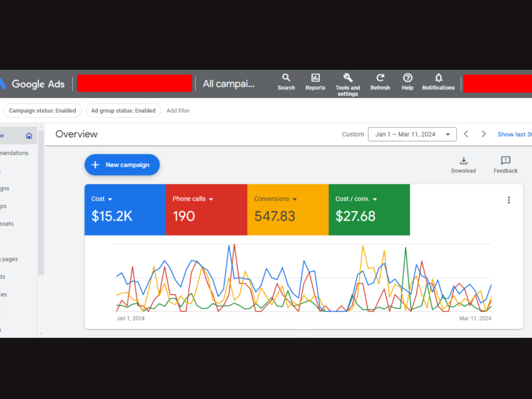Select the blue Cost $15.2K tile
Screen dimensions: 532x399
125,210
